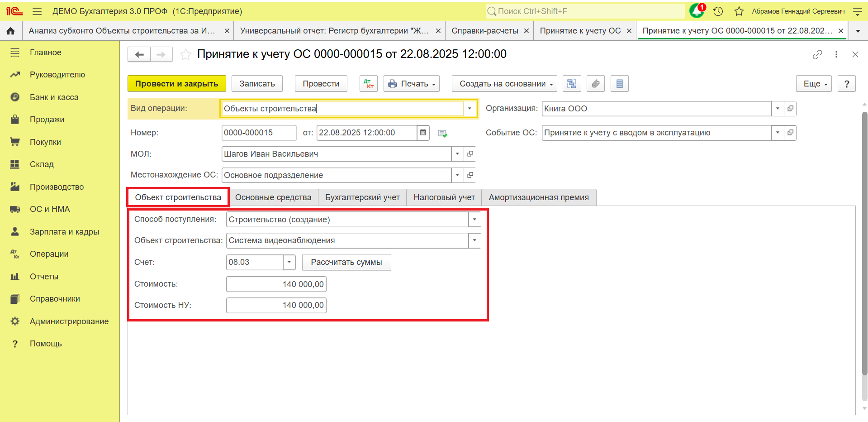Show document postings Дт/Кт icon
868x422 pixels.
pos(369,84)
